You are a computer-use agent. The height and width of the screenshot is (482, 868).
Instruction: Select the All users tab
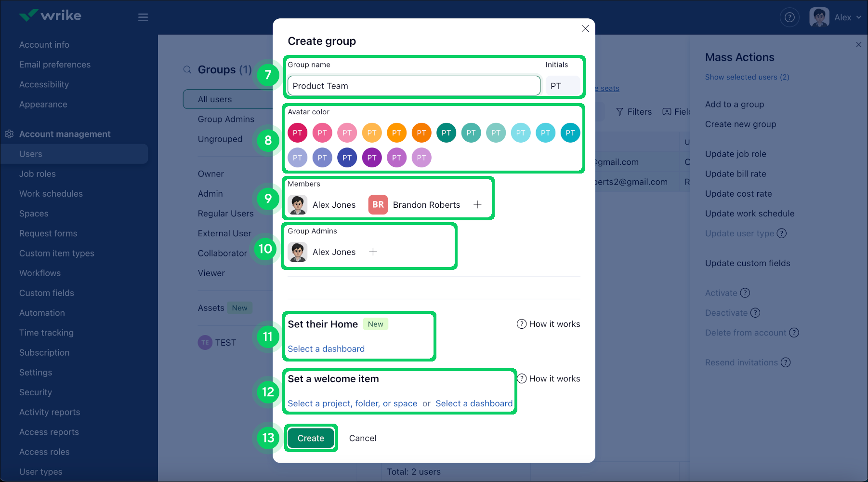(x=215, y=99)
